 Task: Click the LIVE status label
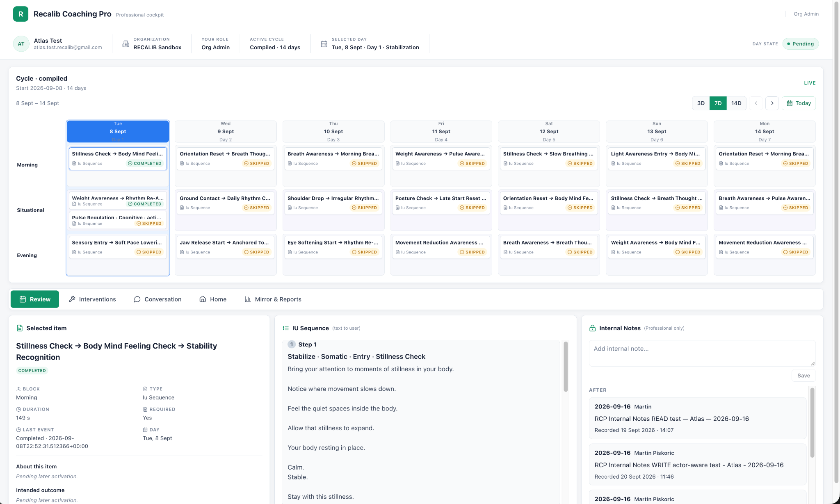pyautogui.click(x=810, y=83)
